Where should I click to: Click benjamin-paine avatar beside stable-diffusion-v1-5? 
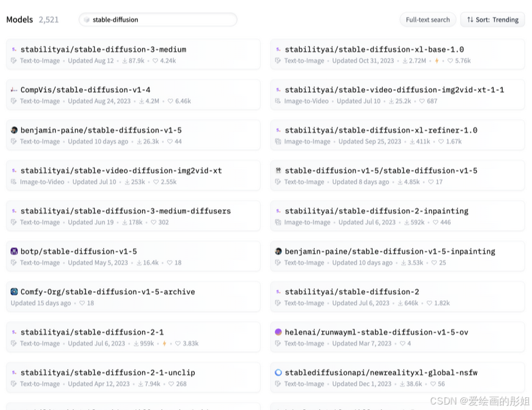(14, 130)
